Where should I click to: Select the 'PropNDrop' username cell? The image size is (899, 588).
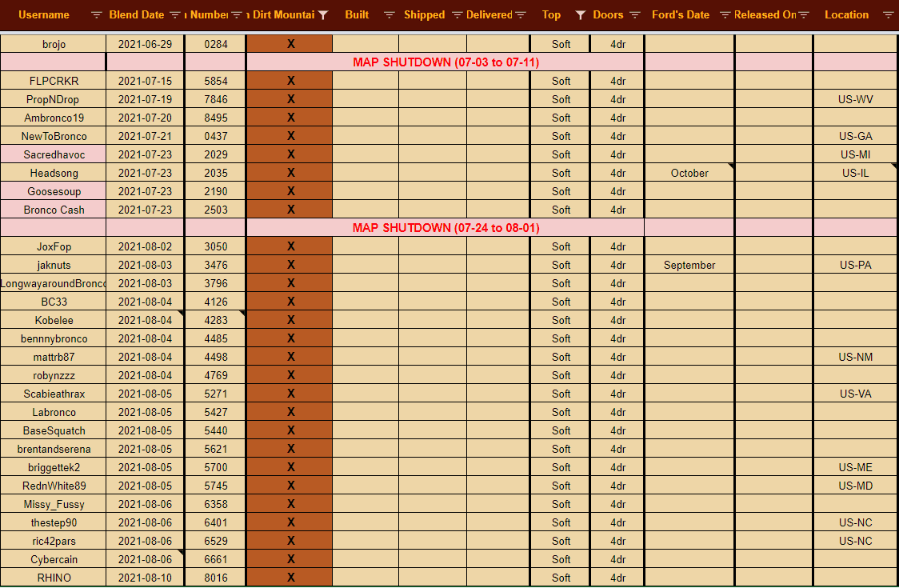tap(54, 99)
